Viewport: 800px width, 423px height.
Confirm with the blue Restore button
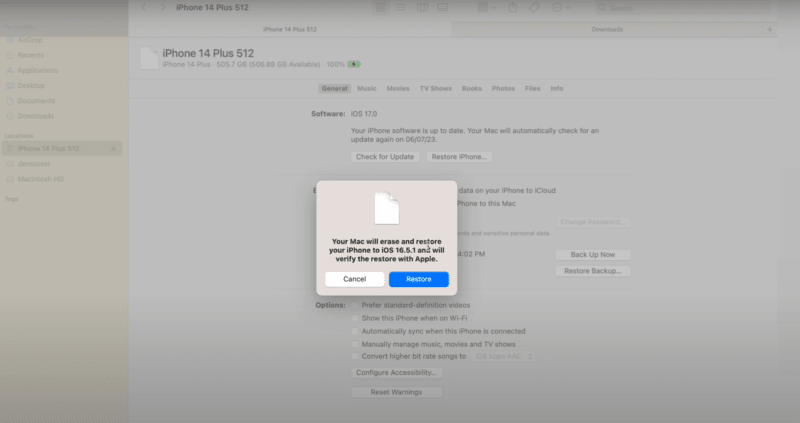pos(418,279)
